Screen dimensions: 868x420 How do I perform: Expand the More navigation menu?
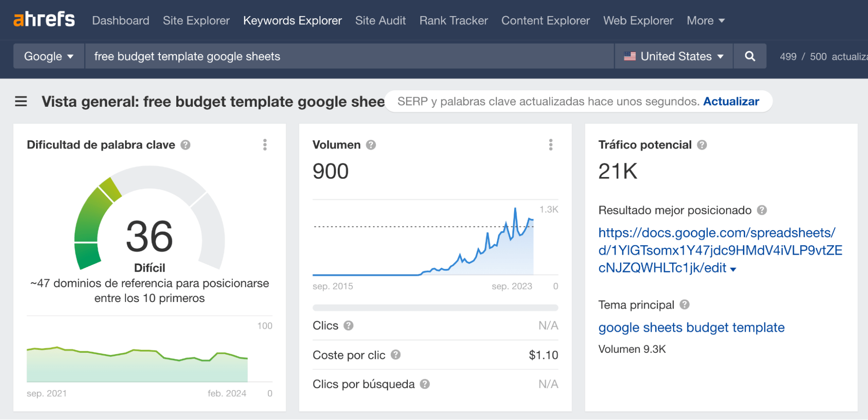pos(705,20)
